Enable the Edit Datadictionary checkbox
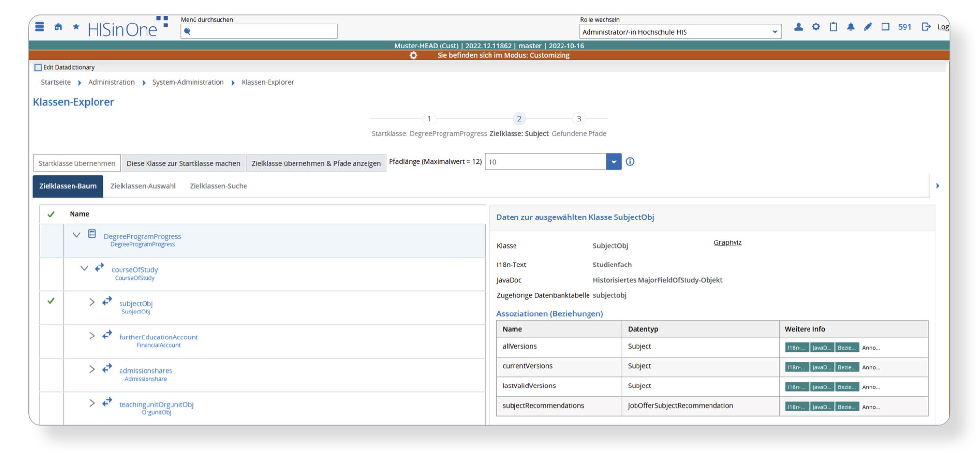Screen dimensions: 980x458 click(38, 67)
